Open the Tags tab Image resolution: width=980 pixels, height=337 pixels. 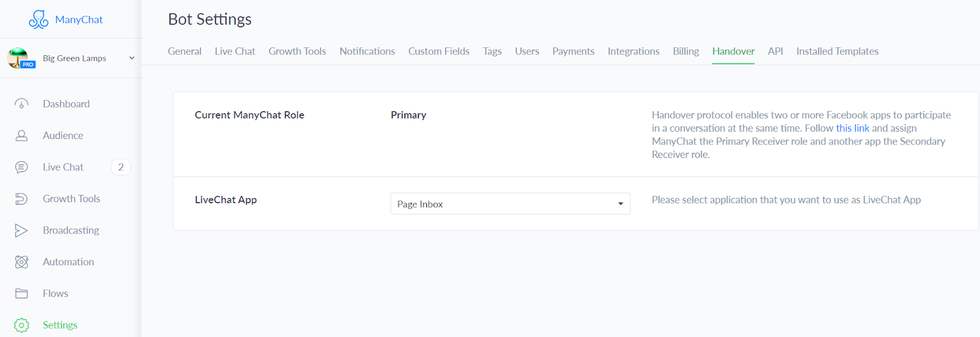coord(492,51)
